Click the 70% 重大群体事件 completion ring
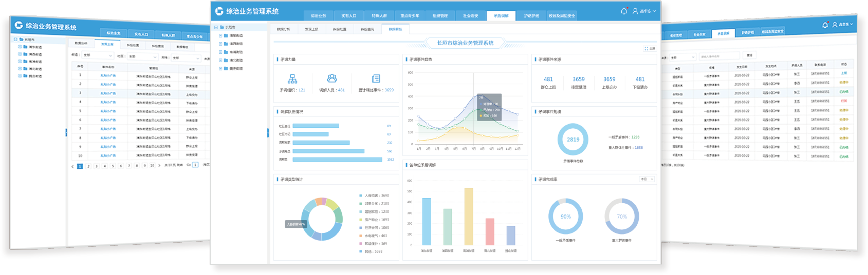The width and height of the screenshot is (868, 275). tap(622, 217)
